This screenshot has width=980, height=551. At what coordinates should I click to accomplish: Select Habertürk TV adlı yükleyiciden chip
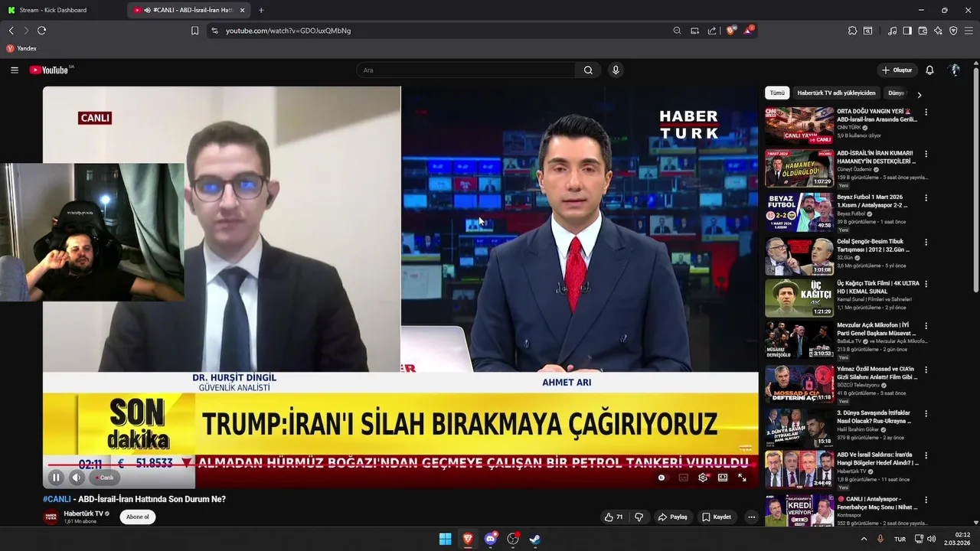click(836, 93)
